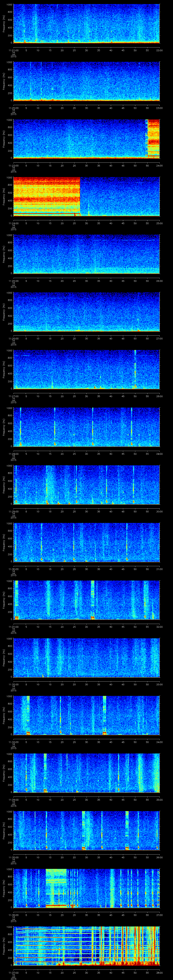Click the 11:36:00 start time label
This screenshot has width=173, height=980.
click(13, 915)
